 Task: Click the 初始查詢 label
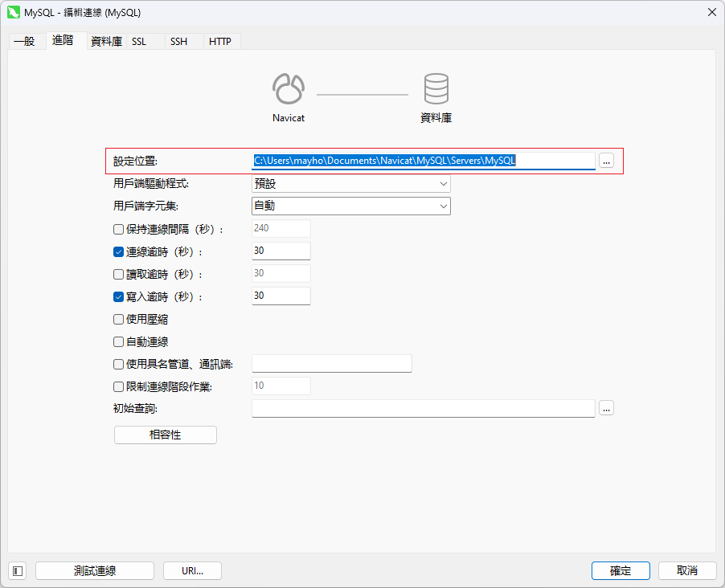pos(136,409)
